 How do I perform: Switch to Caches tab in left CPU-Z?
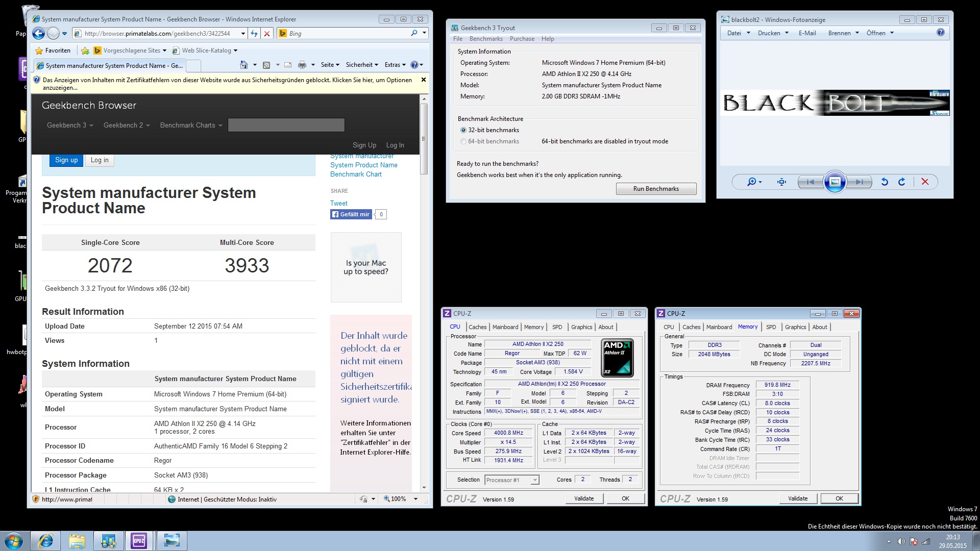478,327
